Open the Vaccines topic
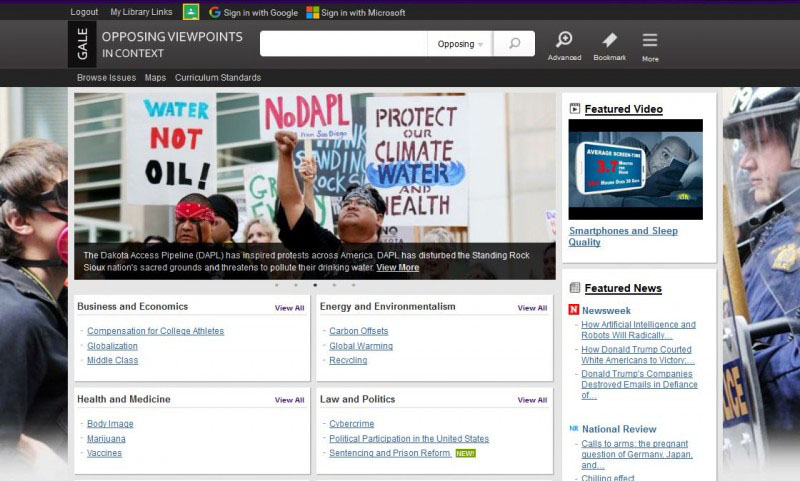Screen dimensions: 800x481 [x=104, y=453]
